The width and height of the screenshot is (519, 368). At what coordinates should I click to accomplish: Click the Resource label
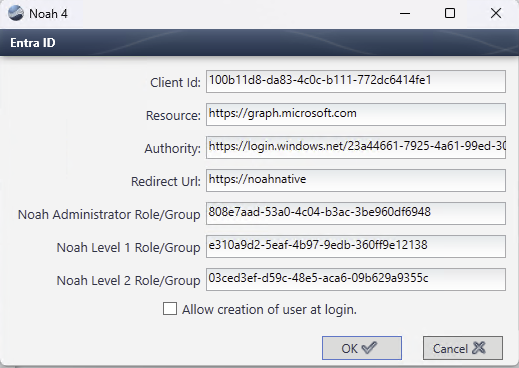(x=173, y=115)
